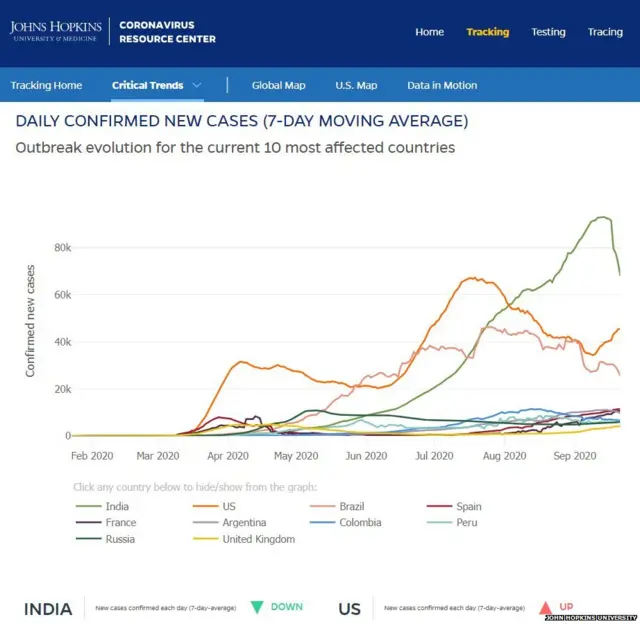Open Tracking Home link
Image resolution: width=640 pixels, height=624 pixels.
coord(46,86)
